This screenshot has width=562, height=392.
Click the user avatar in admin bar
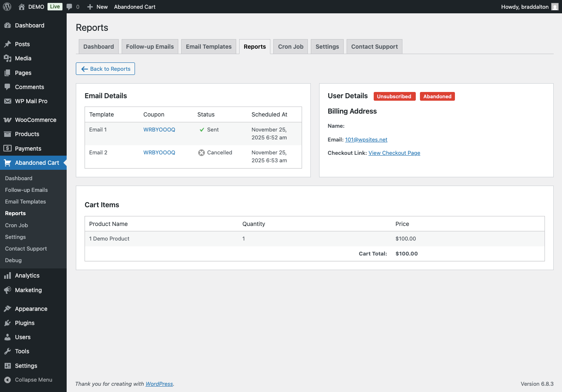(x=555, y=7)
